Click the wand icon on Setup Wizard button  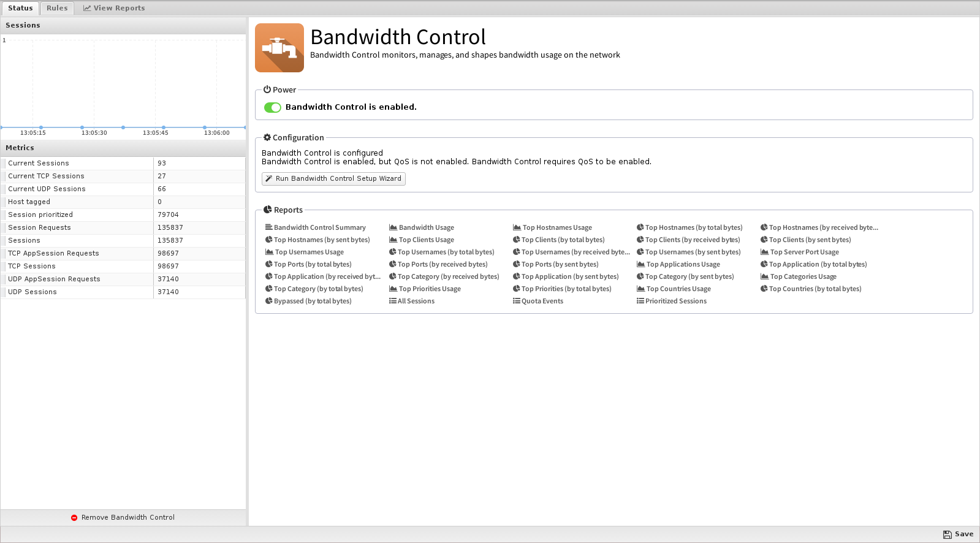click(268, 179)
